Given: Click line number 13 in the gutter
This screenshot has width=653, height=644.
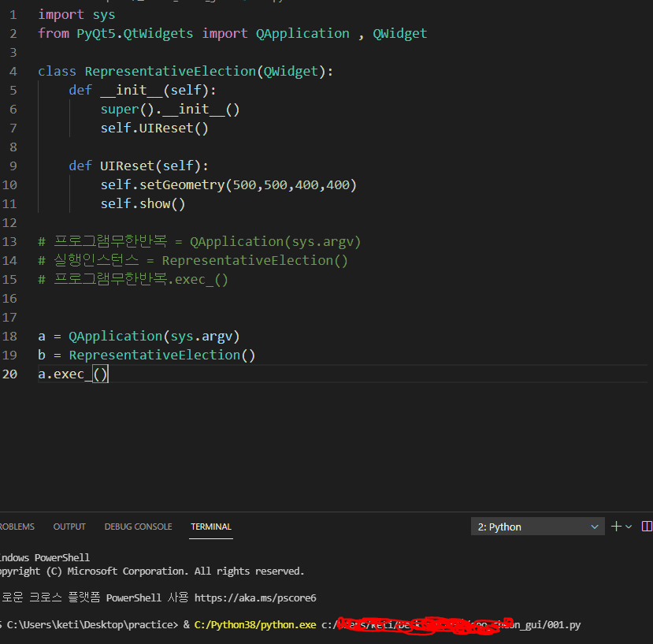Looking at the screenshot, I should [x=9, y=242].
